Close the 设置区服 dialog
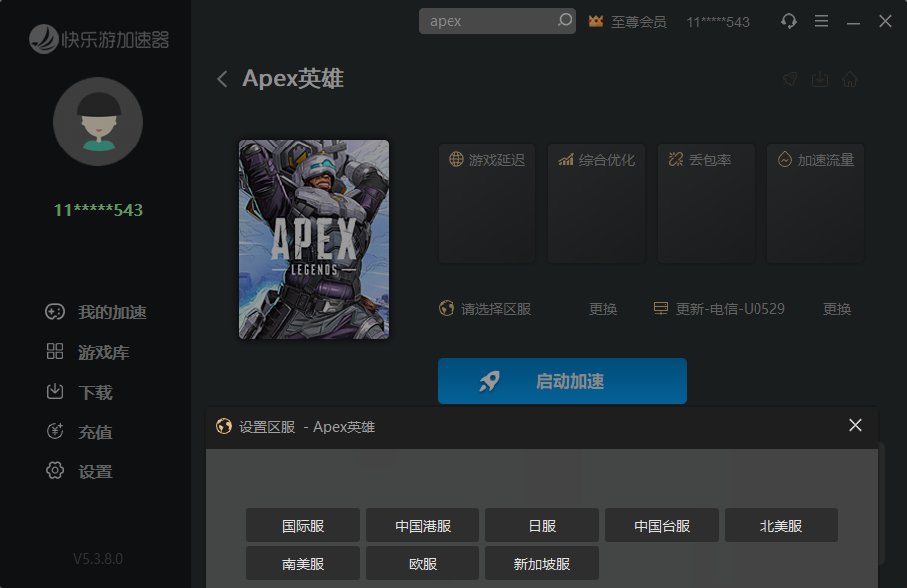Viewport: 907px width, 588px height. click(x=855, y=426)
